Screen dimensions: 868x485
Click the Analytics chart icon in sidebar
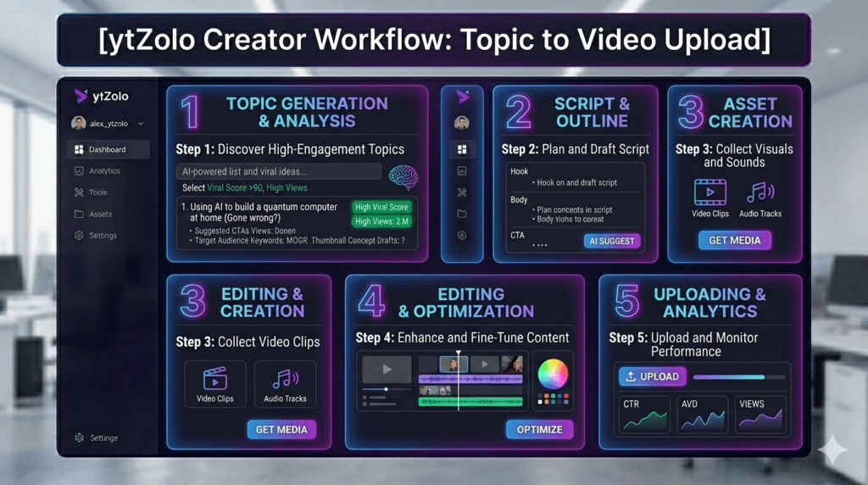click(79, 171)
